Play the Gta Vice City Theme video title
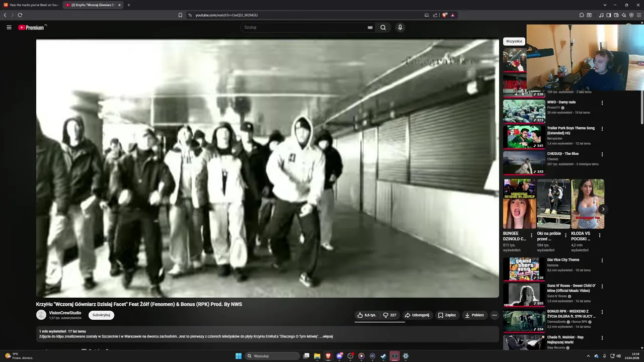The height and width of the screenshot is (362, 644). [563, 260]
